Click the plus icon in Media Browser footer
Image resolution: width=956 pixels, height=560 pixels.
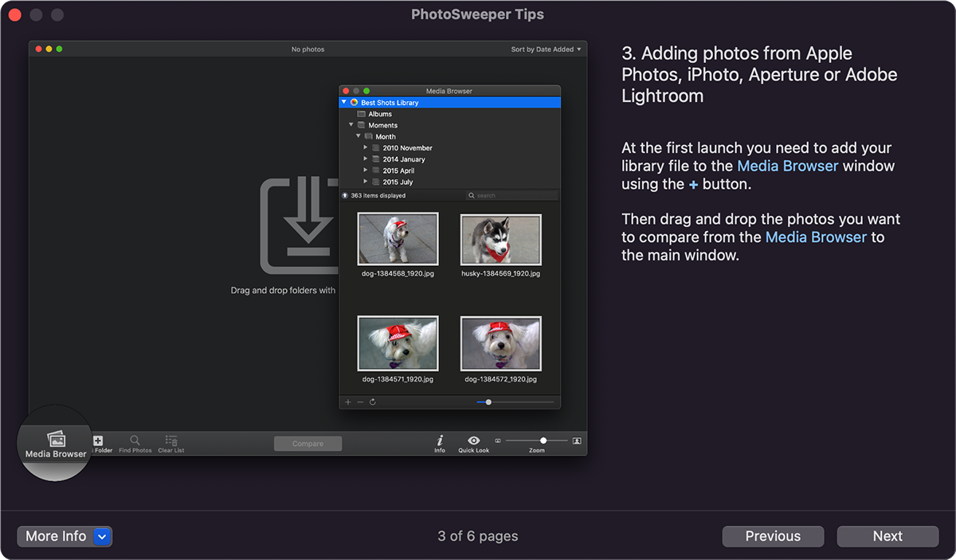[x=347, y=402]
